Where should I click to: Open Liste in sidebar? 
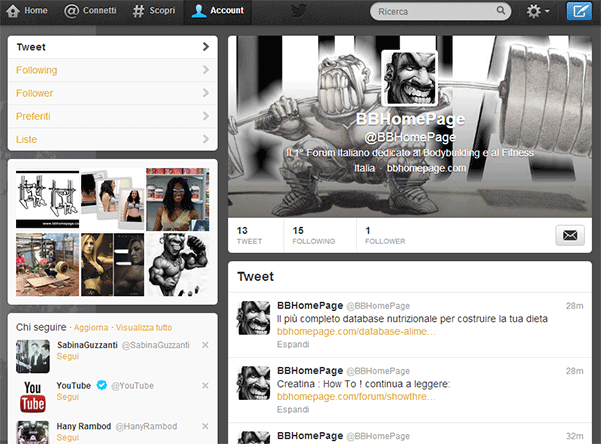point(113,139)
